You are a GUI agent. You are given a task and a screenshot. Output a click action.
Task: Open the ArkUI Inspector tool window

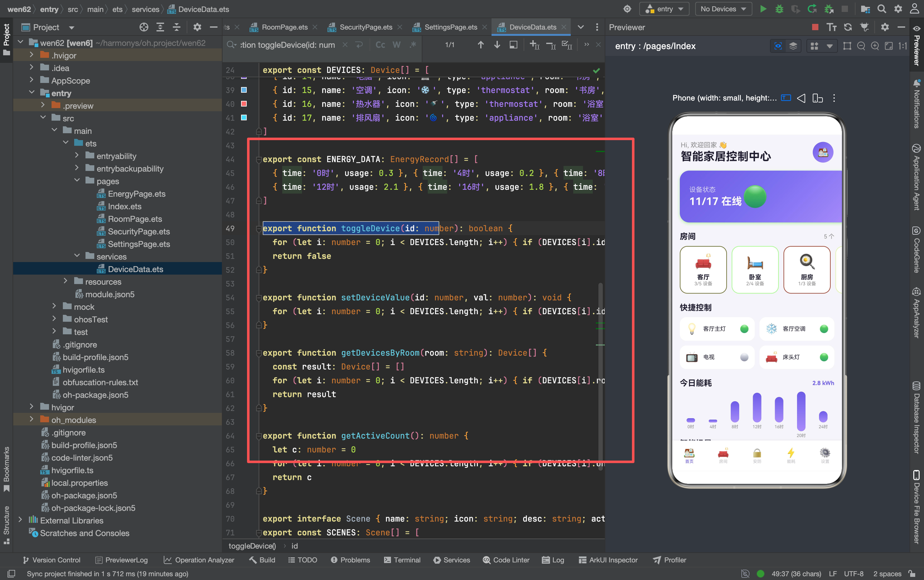tap(608, 560)
